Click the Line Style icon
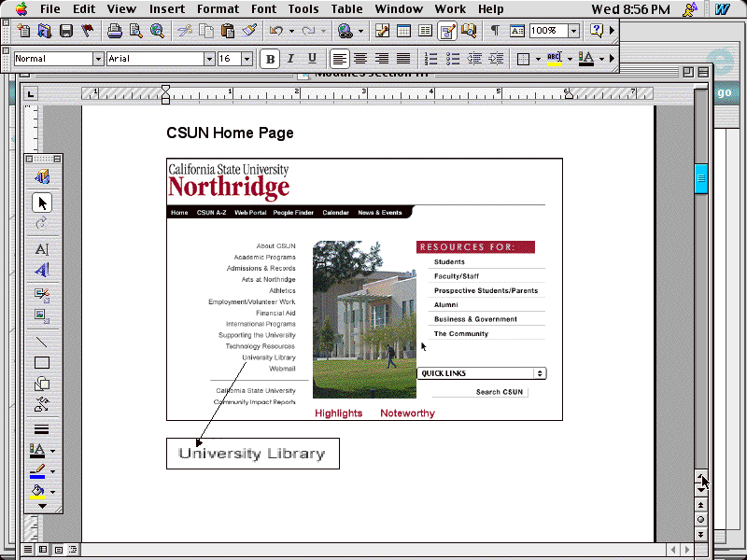This screenshot has width=747, height=560. click(42, 429)
